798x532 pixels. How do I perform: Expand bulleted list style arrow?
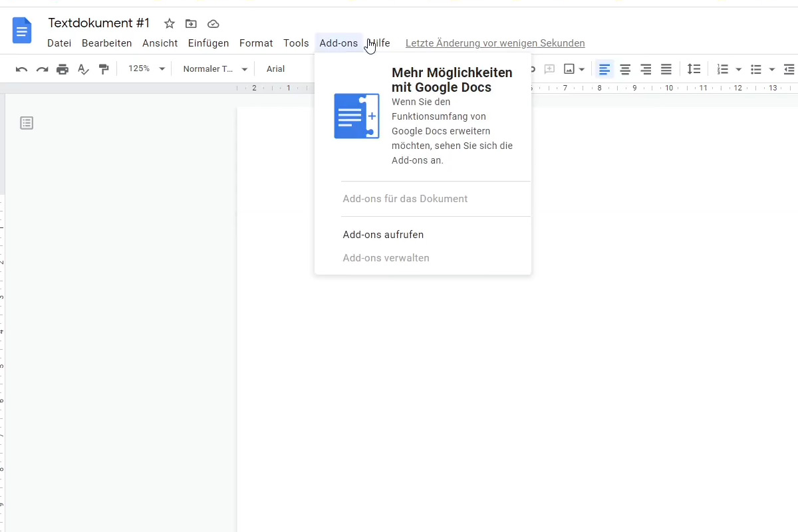click(x=772, y=69)
